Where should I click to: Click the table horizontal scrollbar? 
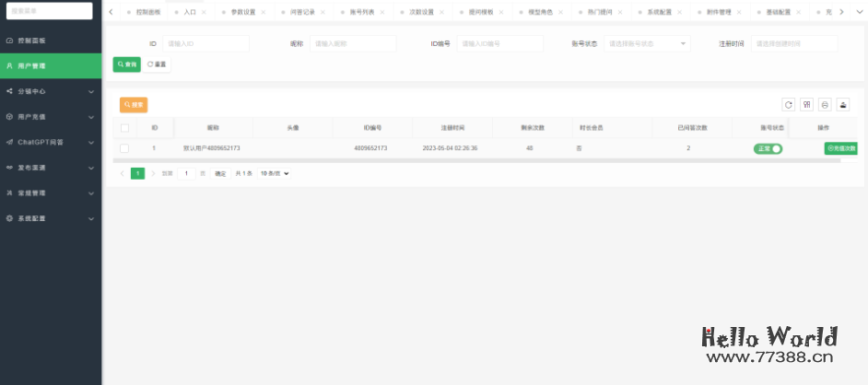coord(476,160)
